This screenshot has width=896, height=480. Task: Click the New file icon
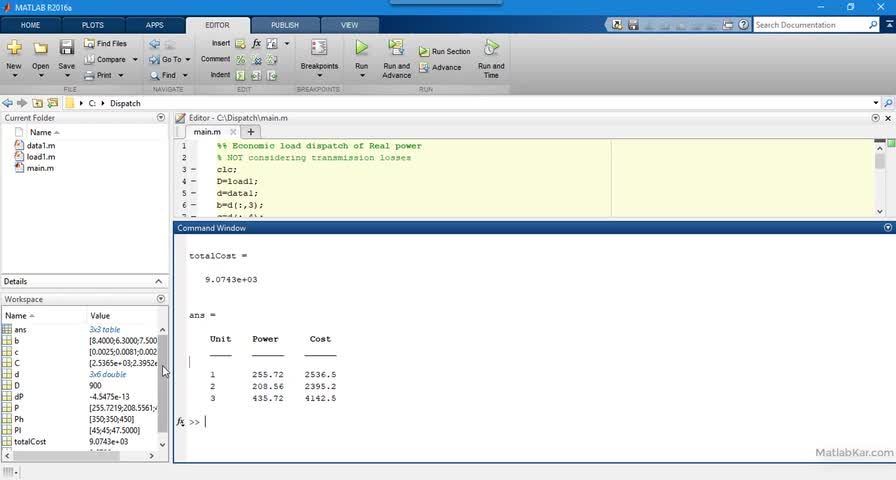14,48
